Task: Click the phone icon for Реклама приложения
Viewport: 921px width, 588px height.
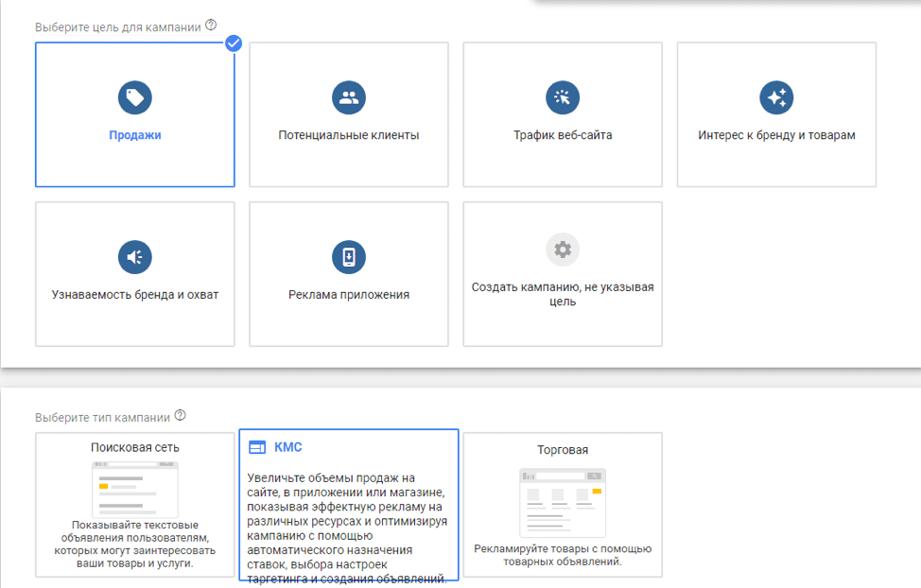Action: coord(348,256)
